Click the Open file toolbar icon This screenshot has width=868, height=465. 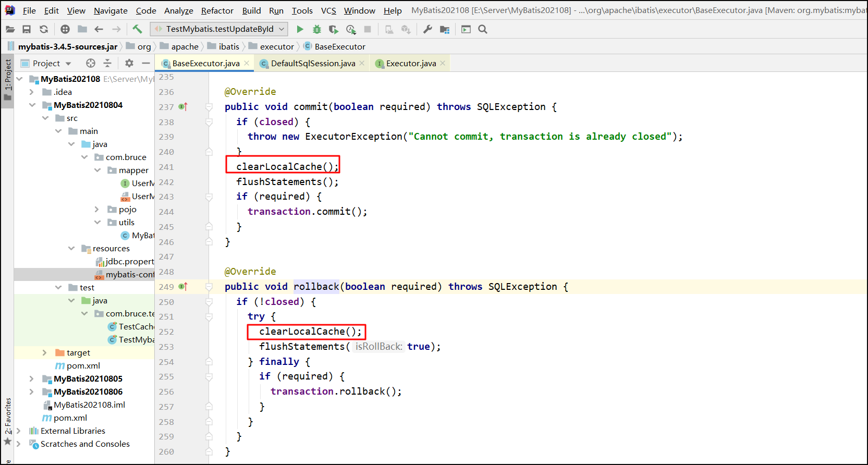click(x=10, y=29)
